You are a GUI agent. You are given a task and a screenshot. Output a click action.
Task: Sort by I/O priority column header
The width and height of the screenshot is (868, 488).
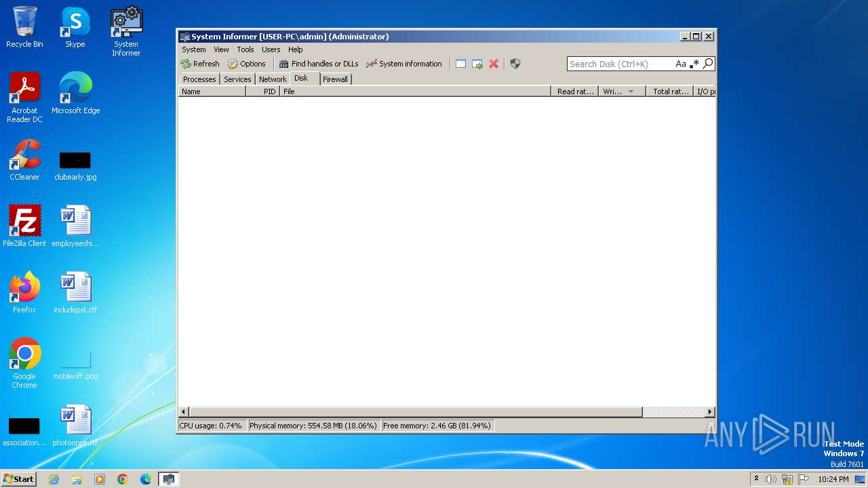tap(705, 91)
